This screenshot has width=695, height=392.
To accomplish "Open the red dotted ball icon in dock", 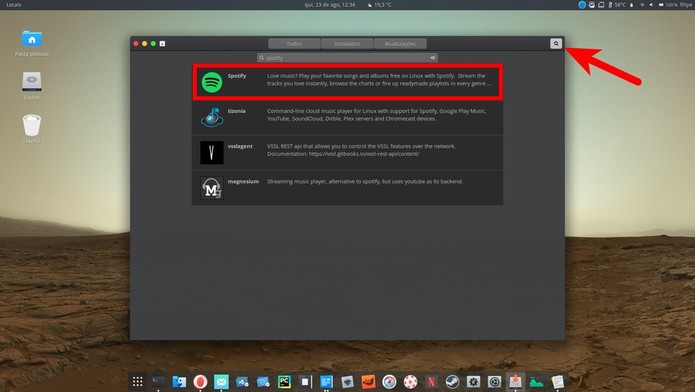I will click(x=410, y=381).
